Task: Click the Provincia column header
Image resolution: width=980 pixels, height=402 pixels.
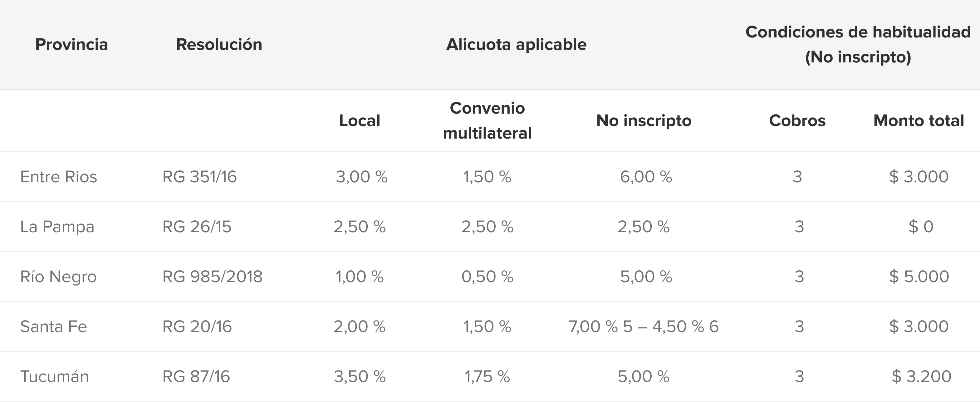Action: pos(71,45)
